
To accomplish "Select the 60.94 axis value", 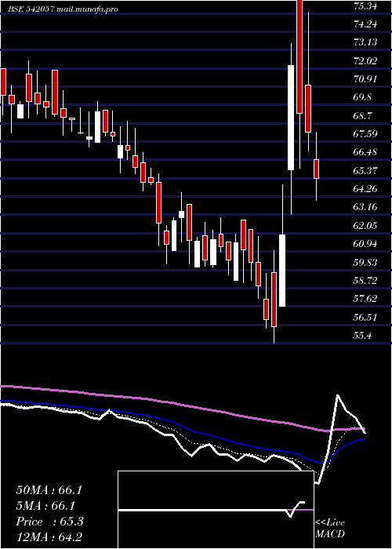I will 365,244.
